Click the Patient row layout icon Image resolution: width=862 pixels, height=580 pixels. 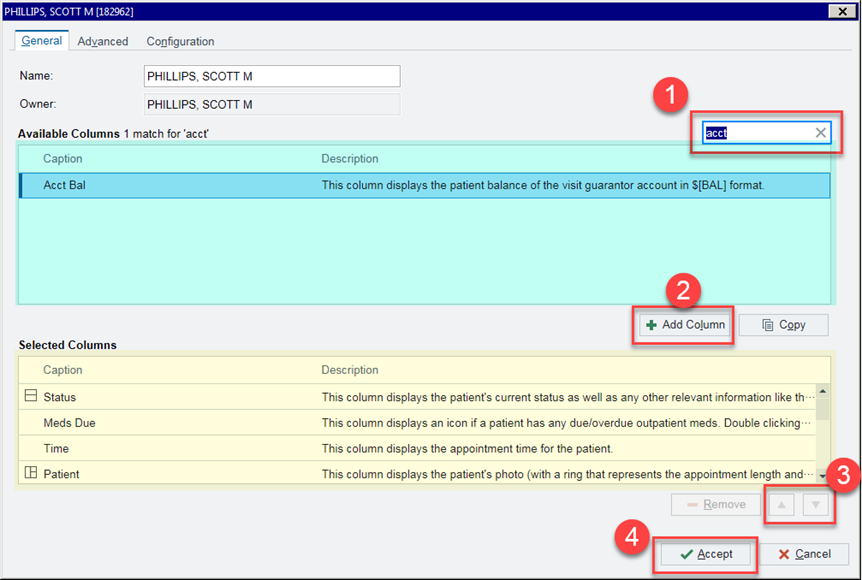coord(31,472)
